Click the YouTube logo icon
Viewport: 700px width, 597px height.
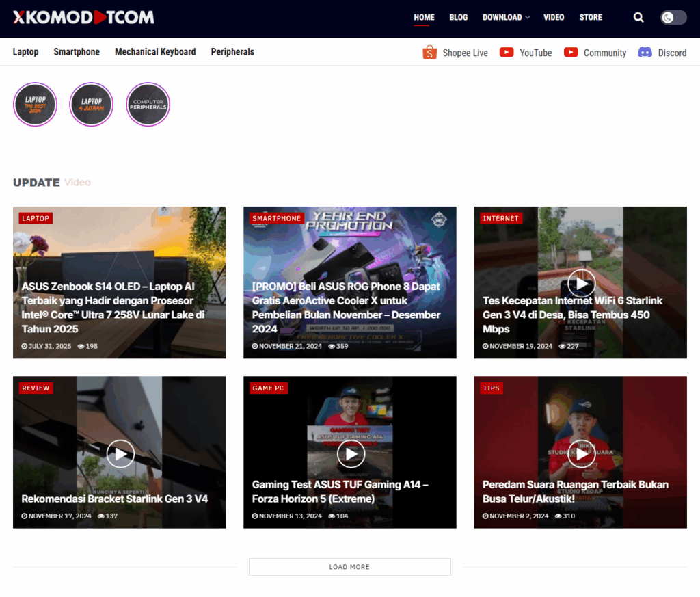507,53
